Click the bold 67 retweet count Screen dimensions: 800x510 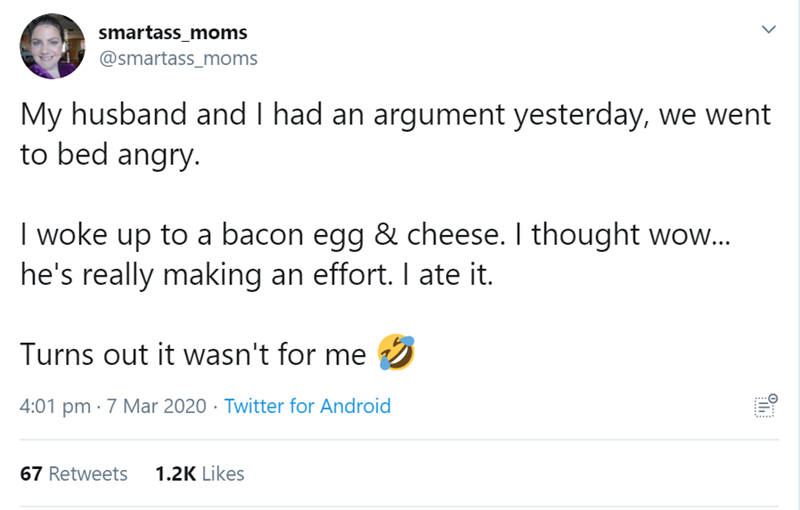point(30,473)
